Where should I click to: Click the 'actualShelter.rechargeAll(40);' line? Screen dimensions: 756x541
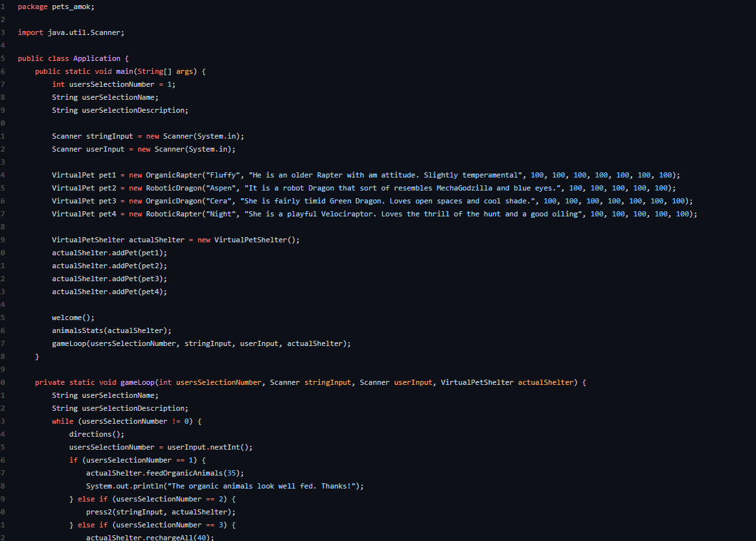click(x=150, y=537)
